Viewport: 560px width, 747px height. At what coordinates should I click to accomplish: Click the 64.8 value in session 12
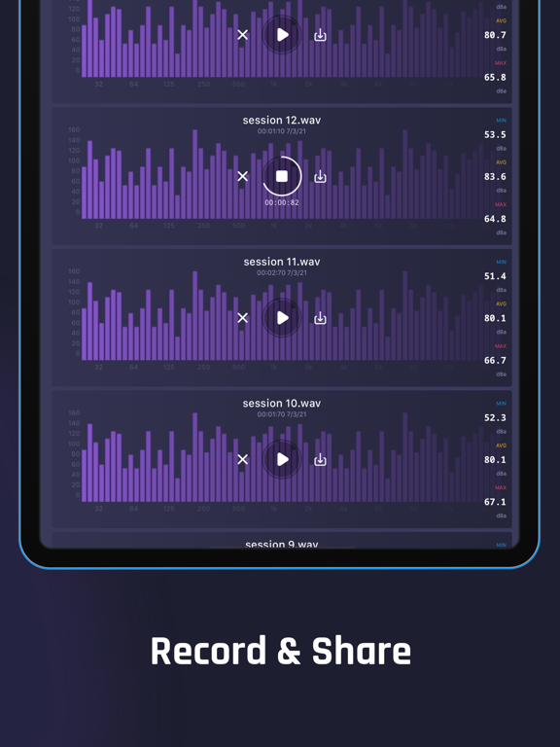tap(495, 219)
